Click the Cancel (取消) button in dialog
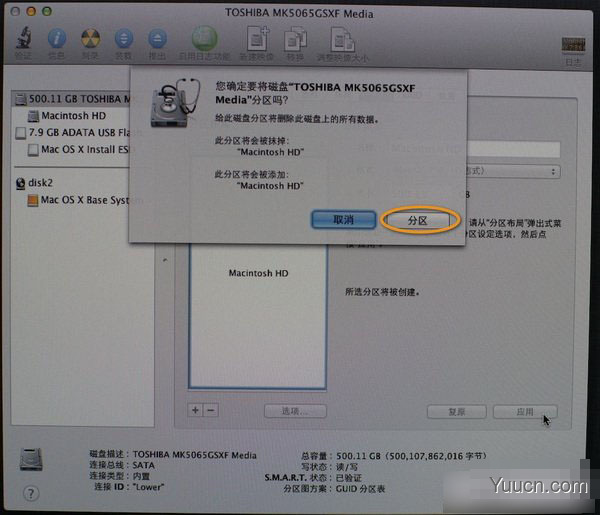Viewport: 600px width, 515px height. click(343, 220)
